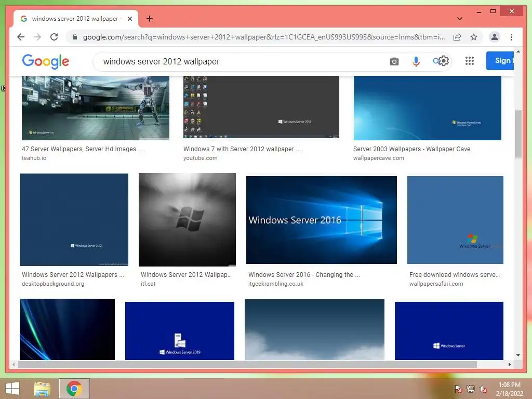Screen dimensions: 532x399
Task: Open the grayscale Windows logo thumbnail
Action: click(x=187, y=220)
